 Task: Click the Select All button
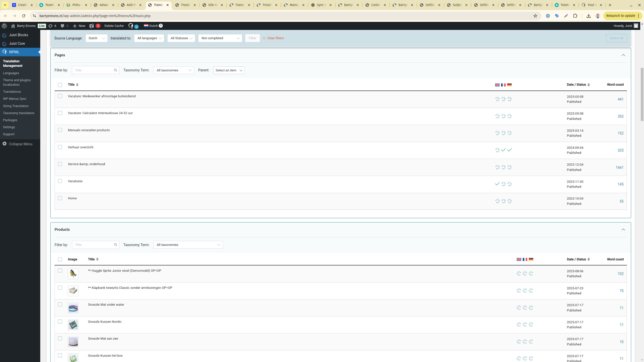coord(616,38)
